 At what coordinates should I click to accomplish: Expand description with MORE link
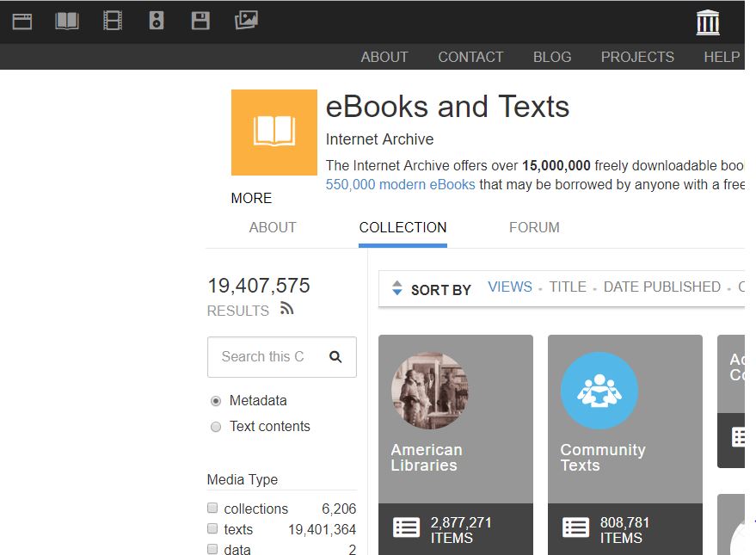click(x=251, y=198)
